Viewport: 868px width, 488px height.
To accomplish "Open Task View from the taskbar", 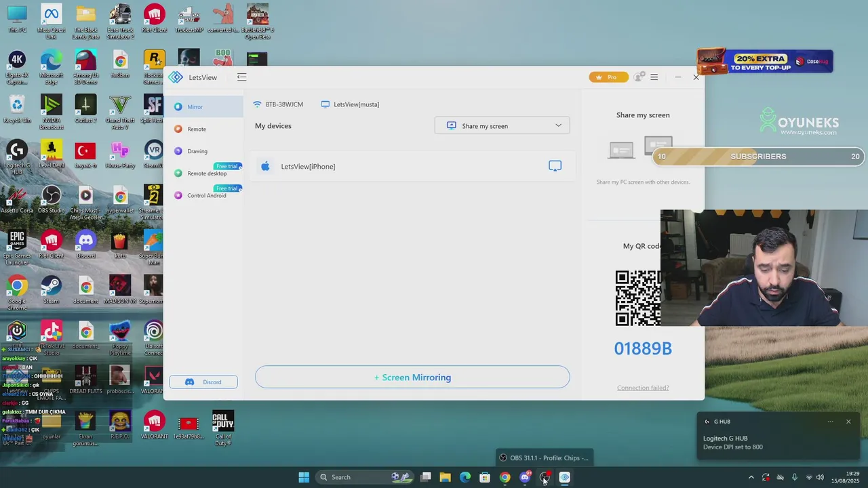I will pos(425,477).
